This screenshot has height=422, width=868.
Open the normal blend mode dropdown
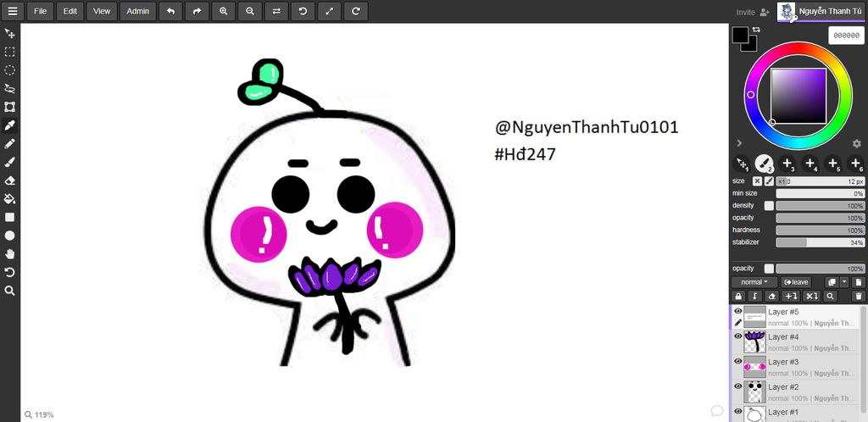754,282
